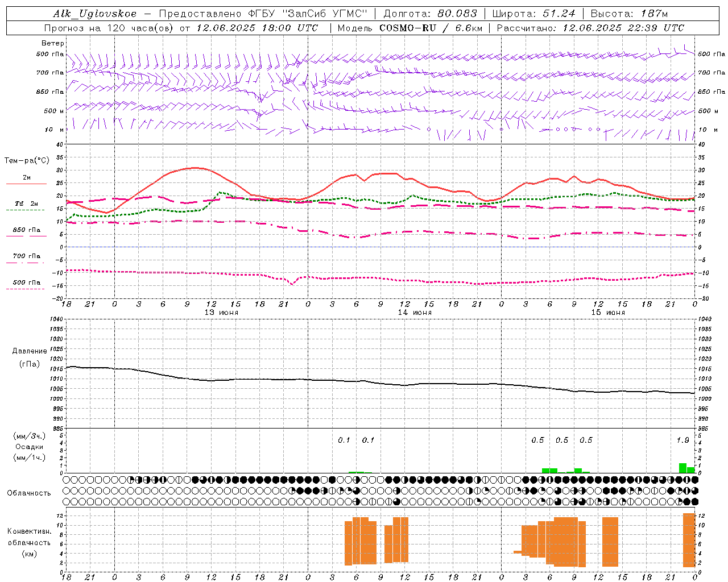Click the tallest green precipitation bar under 1.9

click(x=682, y=468)
